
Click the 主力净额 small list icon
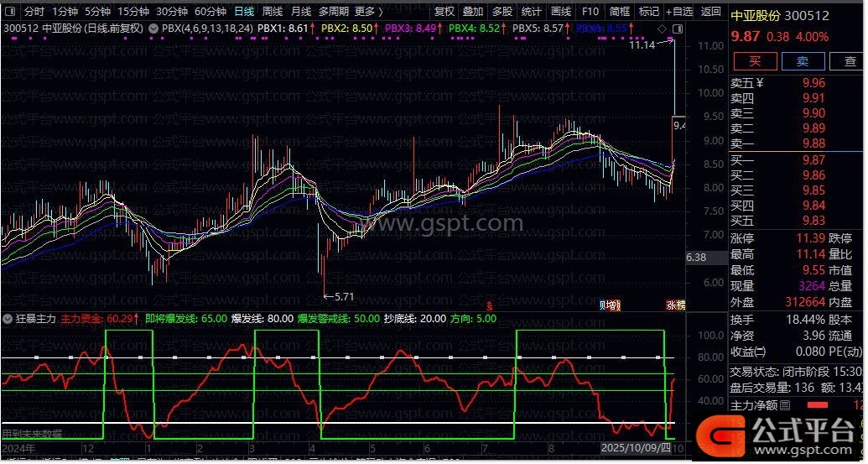[x=785, y=406]
